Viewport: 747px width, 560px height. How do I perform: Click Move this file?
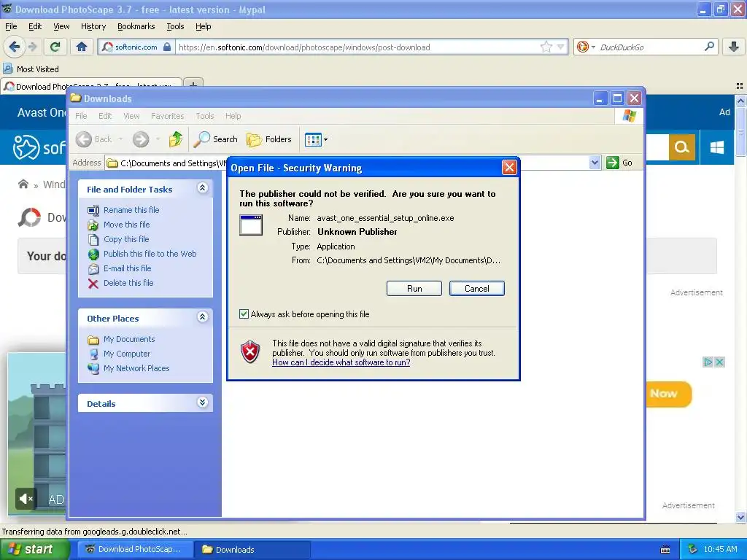tap(127, 225)
